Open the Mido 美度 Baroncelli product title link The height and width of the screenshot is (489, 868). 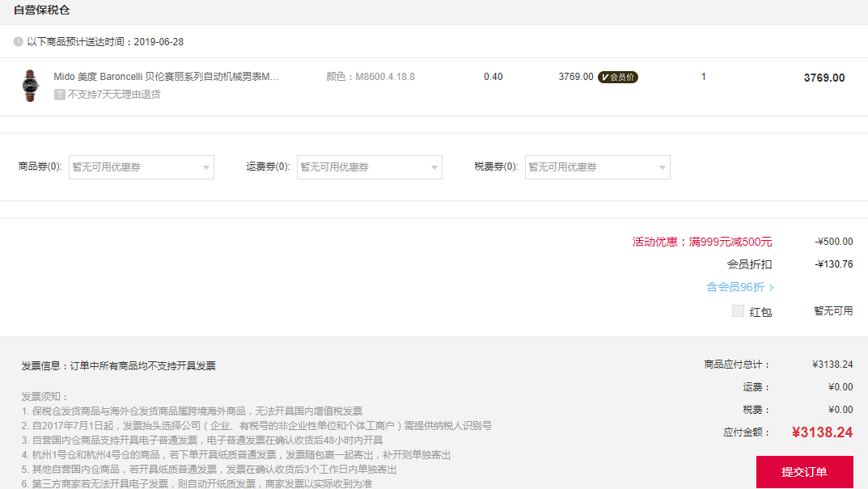coord(166,77)
